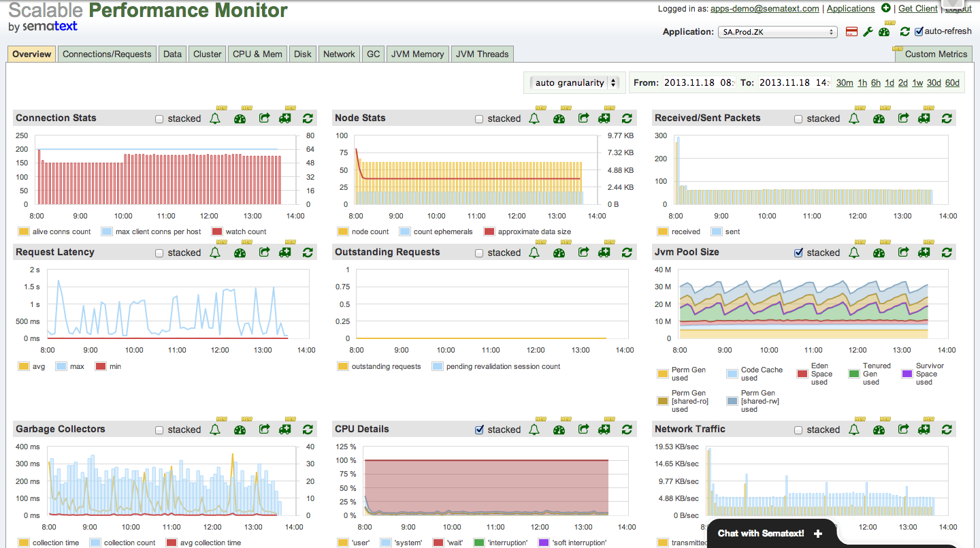Share the Network Traffic chart
The height and width of the screenshot is (548, 980).
[x=904, y=430]
